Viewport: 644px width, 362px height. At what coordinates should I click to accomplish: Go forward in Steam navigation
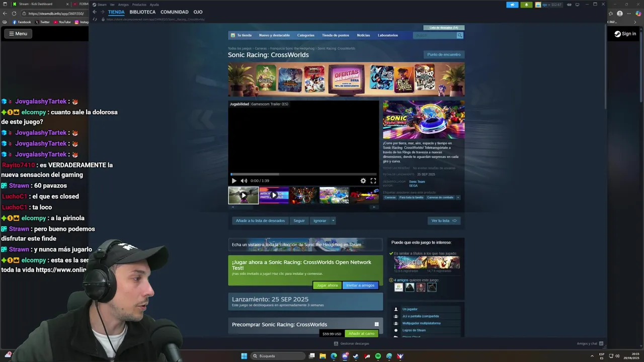coord(103,12)
